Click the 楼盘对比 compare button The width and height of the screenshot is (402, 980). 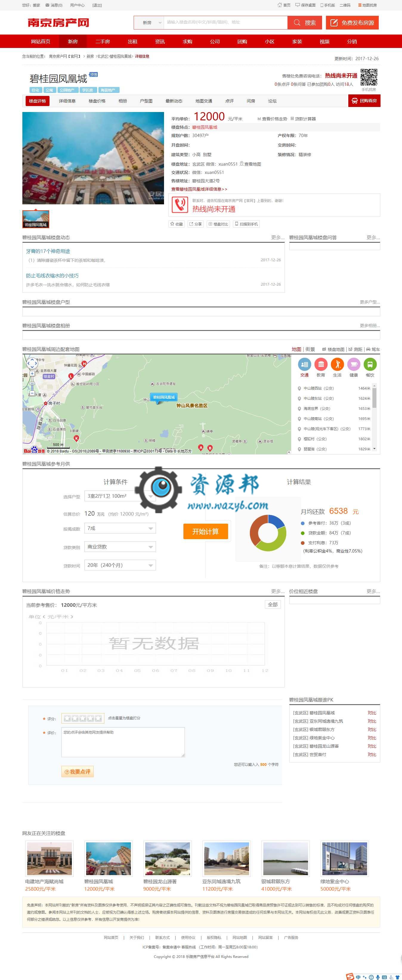tap(218, 224)
